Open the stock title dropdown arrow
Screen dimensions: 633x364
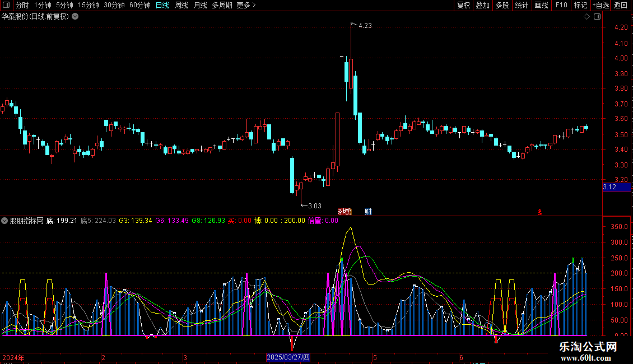75,17
